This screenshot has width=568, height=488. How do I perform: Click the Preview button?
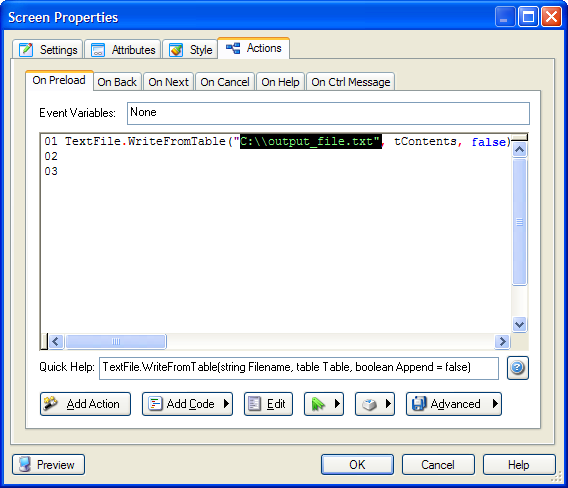coord(49,464)
